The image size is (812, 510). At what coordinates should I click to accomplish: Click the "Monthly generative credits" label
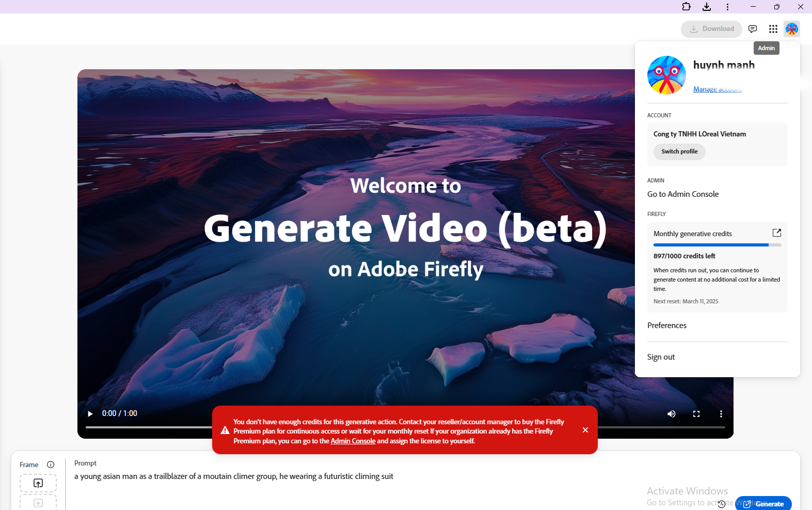693,234
